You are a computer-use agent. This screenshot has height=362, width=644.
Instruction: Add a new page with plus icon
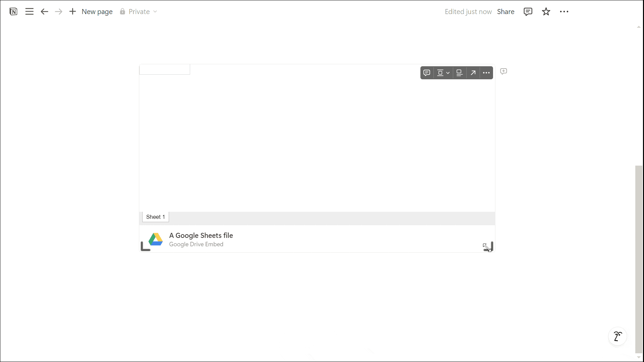coord(73,12)
